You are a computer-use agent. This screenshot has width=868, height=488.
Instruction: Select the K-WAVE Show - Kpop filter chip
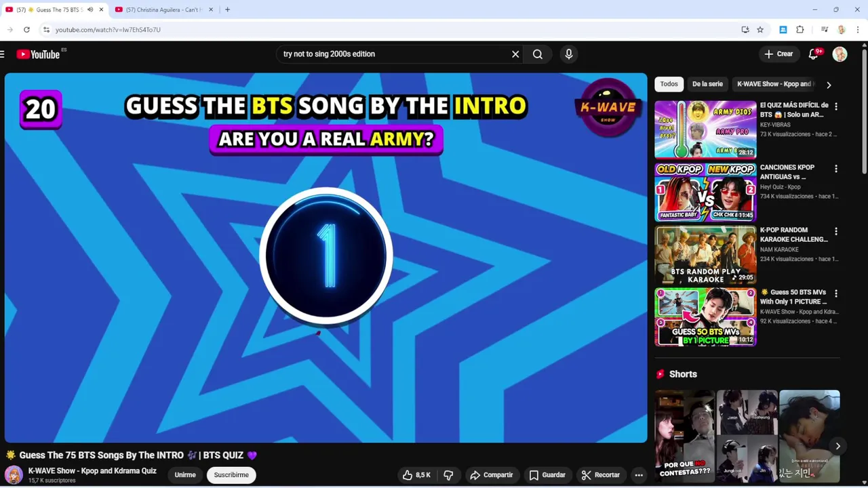pyautogui.click(x=774, y=84)
